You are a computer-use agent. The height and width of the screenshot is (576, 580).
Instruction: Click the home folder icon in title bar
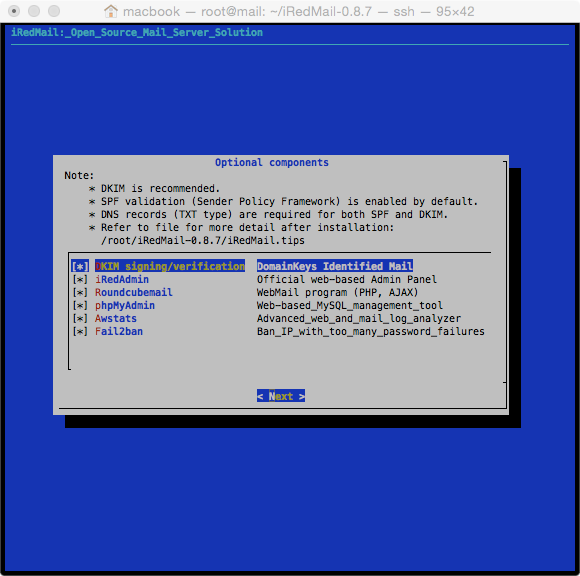[x=111, y=11]
